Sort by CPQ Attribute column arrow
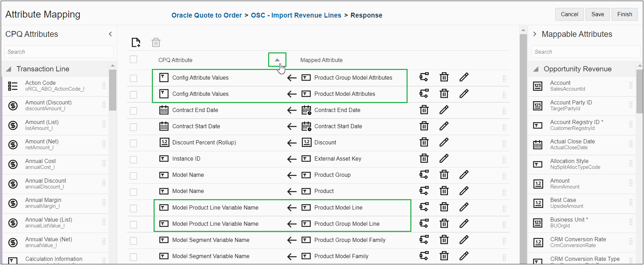Image resolution: width=644 pixels, height=265 pixels. point(277,60)
